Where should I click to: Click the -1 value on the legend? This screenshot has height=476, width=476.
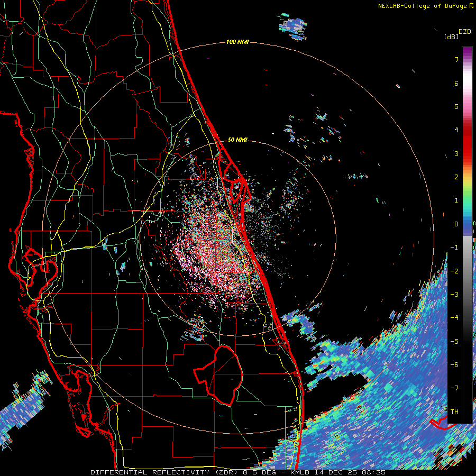click(454, 248)
